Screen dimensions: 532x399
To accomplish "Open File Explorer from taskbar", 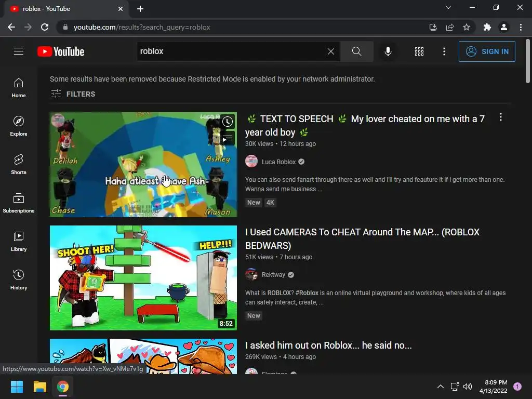I will (x=39, y=387).
